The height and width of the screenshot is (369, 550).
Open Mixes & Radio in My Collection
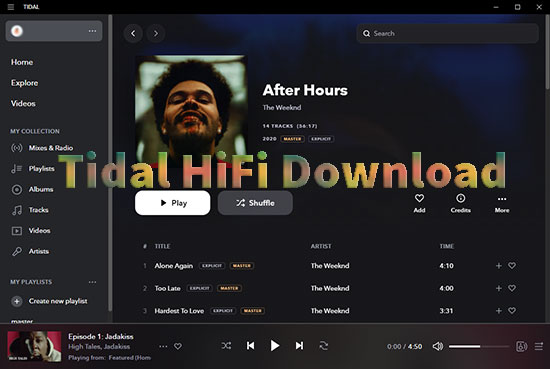pyautogui.click(x=42, y=148)
